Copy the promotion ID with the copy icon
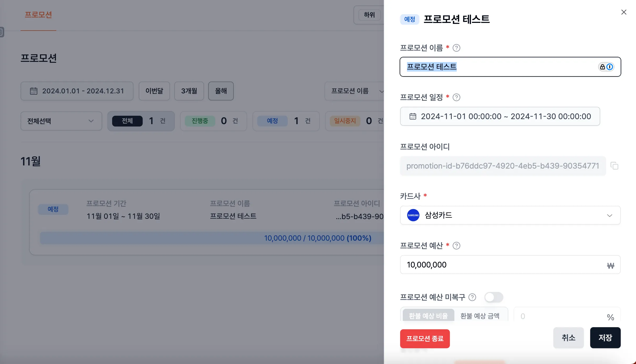 point(614,166)
